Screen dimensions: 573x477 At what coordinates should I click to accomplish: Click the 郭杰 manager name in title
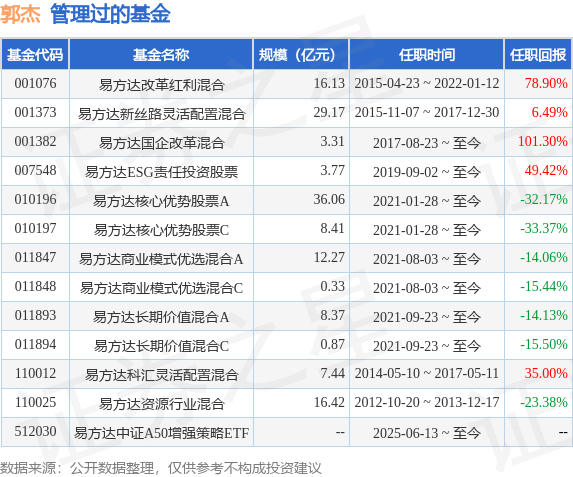[20, 15]
